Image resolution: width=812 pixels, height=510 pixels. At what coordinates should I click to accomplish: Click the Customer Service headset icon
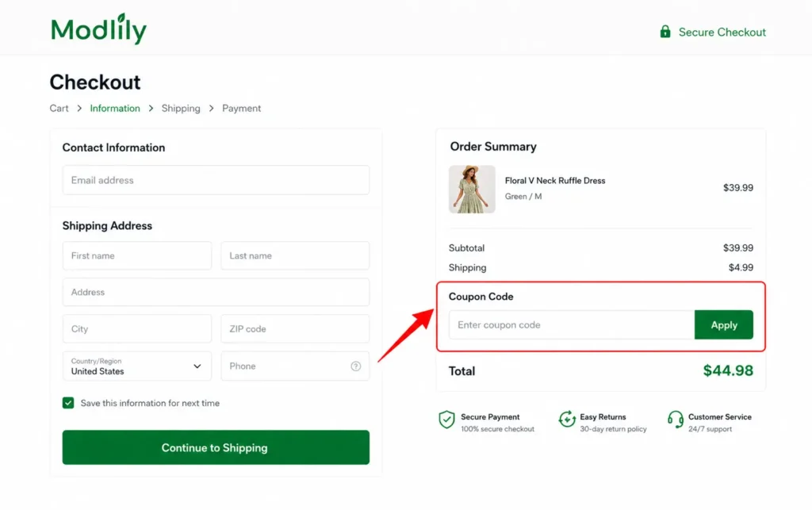[x=676, y=419]
